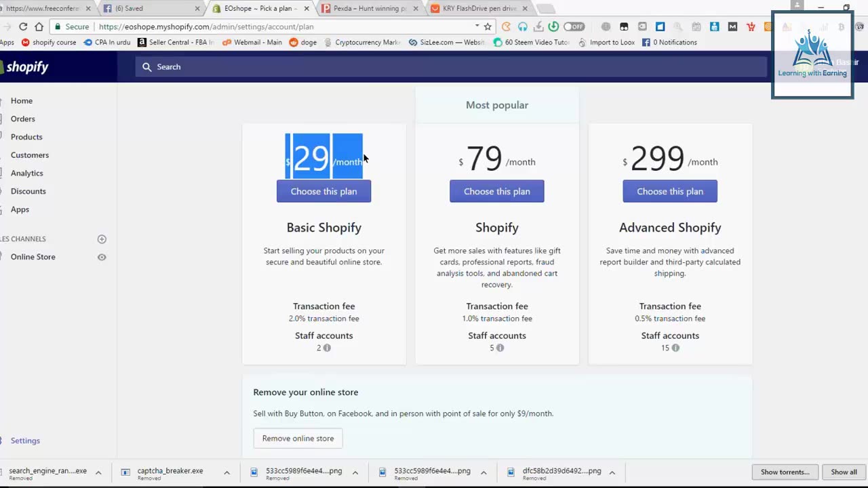This screenshot has width=868, height=488.
Task: Open the 0 Notifications Facebook bookmark
Action: (x=670, y=42)
